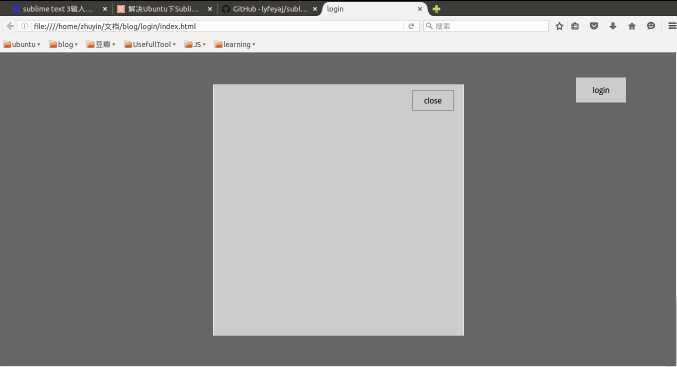The height and width of the screenshot is (367, 677).
Task: Show site info icon in address bar
Action: click(x=25, y=26)
